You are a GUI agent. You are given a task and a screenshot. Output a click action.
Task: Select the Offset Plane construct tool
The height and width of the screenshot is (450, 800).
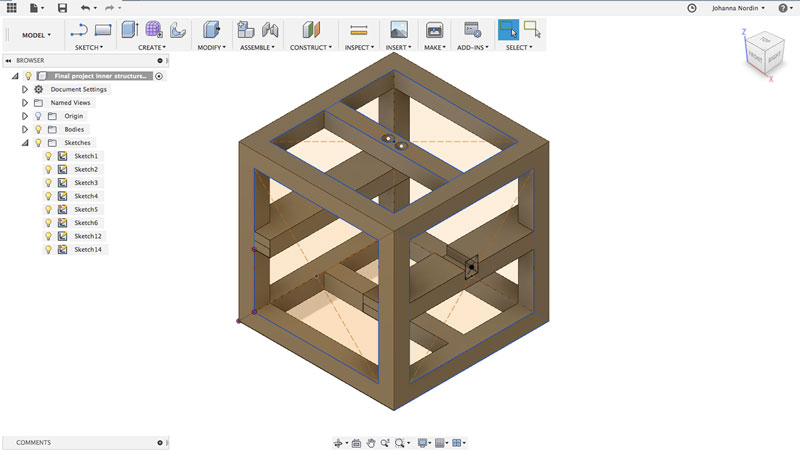(x=311, y=30)
